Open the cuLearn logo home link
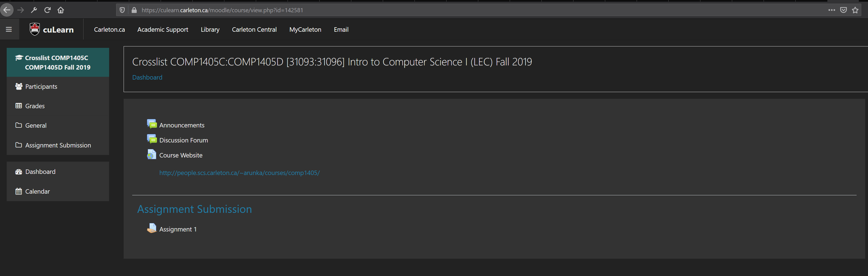Screen dimensions: 868x276 (52, 29)
